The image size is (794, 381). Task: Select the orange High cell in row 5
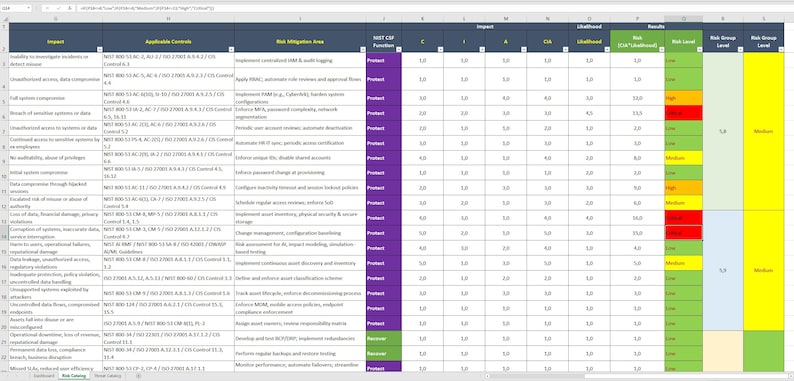[684, 98]
